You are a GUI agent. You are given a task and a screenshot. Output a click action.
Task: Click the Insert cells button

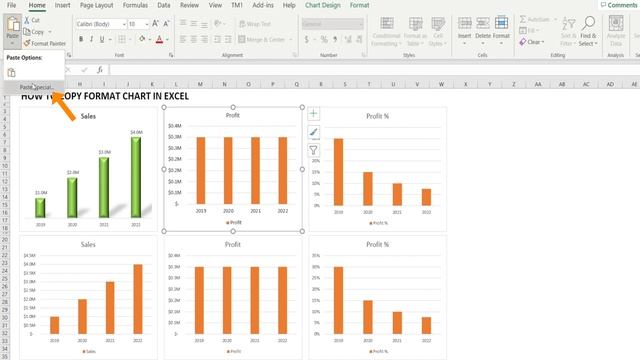click(x=464, y=31)
